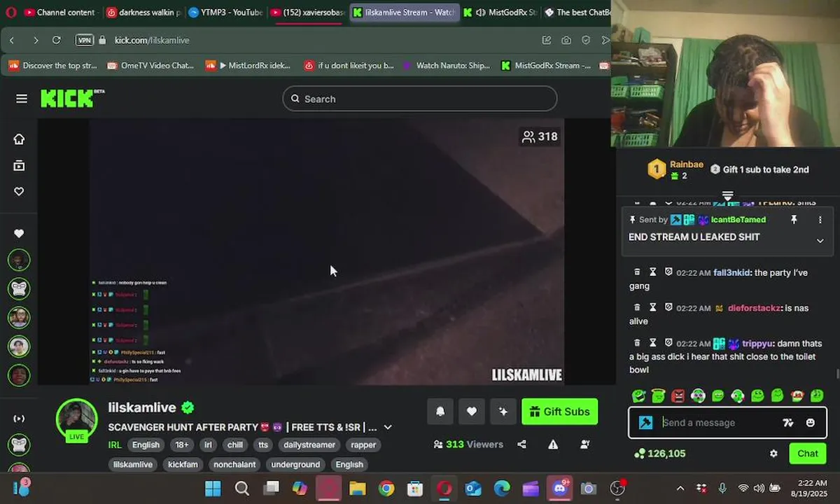840x504 pixels.
Task: Click the VPN badge in the address bar
Action: pos(85,40)
